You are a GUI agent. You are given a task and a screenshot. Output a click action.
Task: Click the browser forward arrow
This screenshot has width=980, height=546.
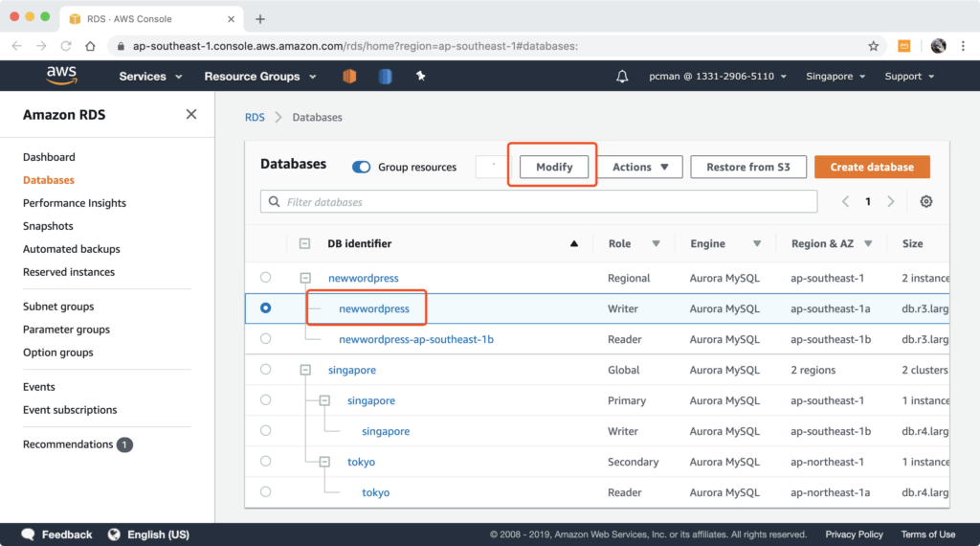pos(41,46)
